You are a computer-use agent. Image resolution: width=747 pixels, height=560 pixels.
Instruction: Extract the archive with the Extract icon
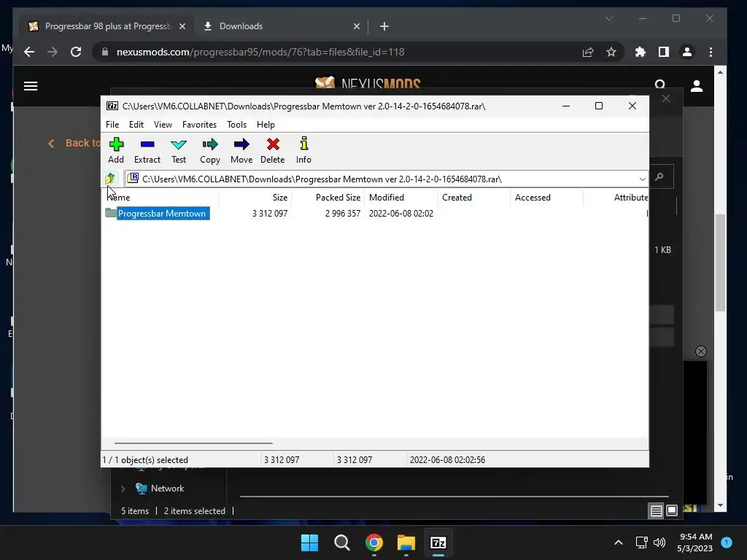[147, 150]
